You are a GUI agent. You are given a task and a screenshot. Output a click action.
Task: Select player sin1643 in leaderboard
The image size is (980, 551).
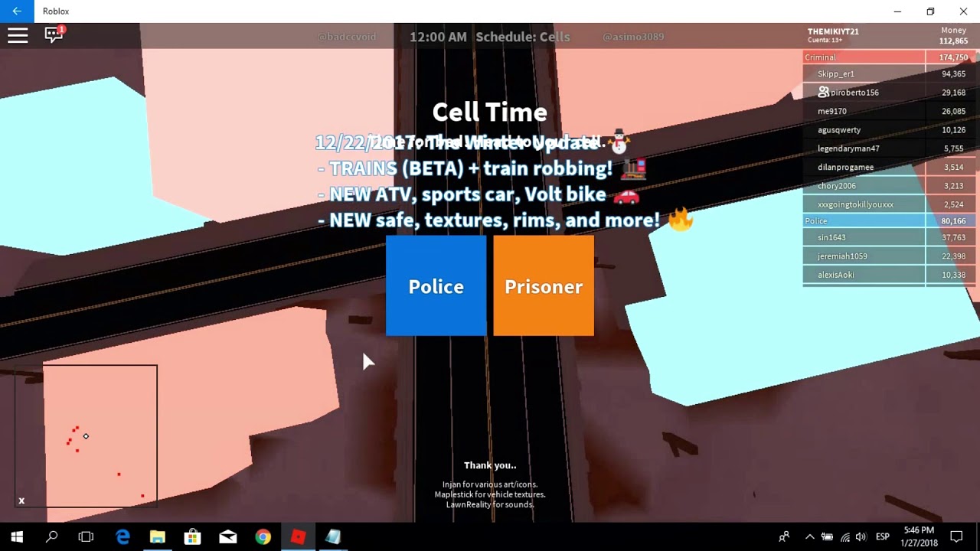coord(889,238)
